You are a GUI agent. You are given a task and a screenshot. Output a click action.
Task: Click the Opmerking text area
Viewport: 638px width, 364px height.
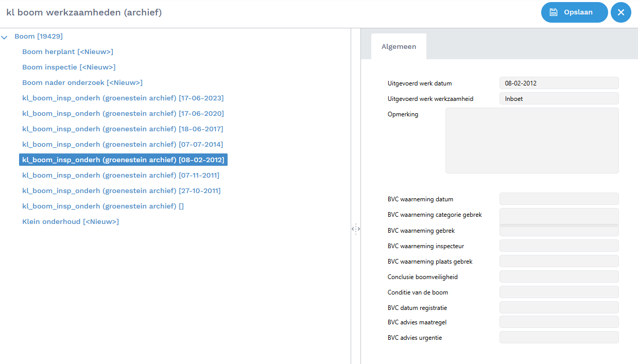[x=532, y=141]
